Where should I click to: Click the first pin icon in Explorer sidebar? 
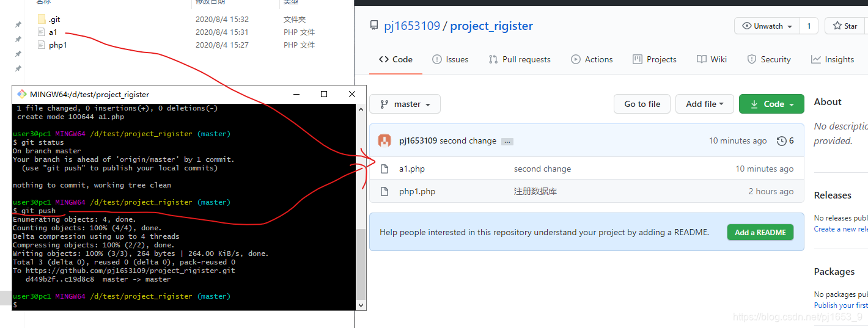18,24
